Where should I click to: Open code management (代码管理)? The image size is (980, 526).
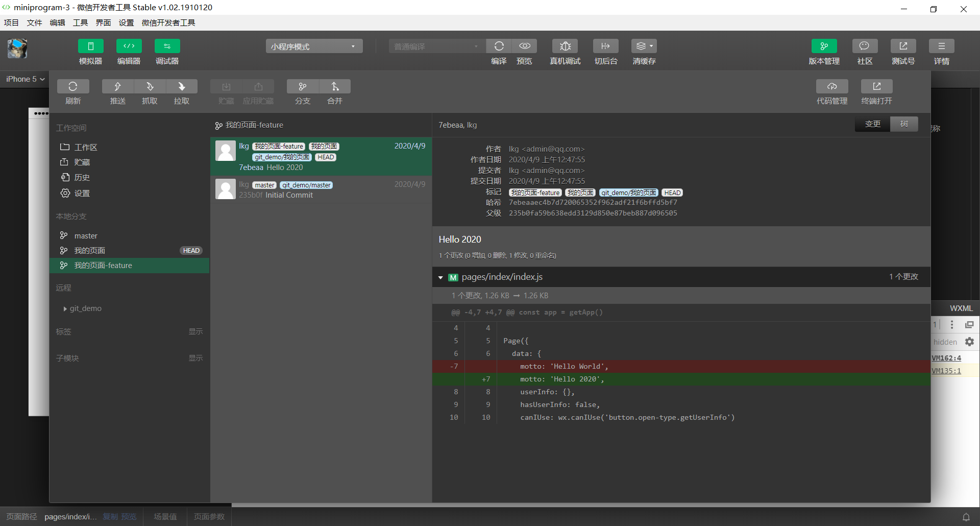(832, 86)
